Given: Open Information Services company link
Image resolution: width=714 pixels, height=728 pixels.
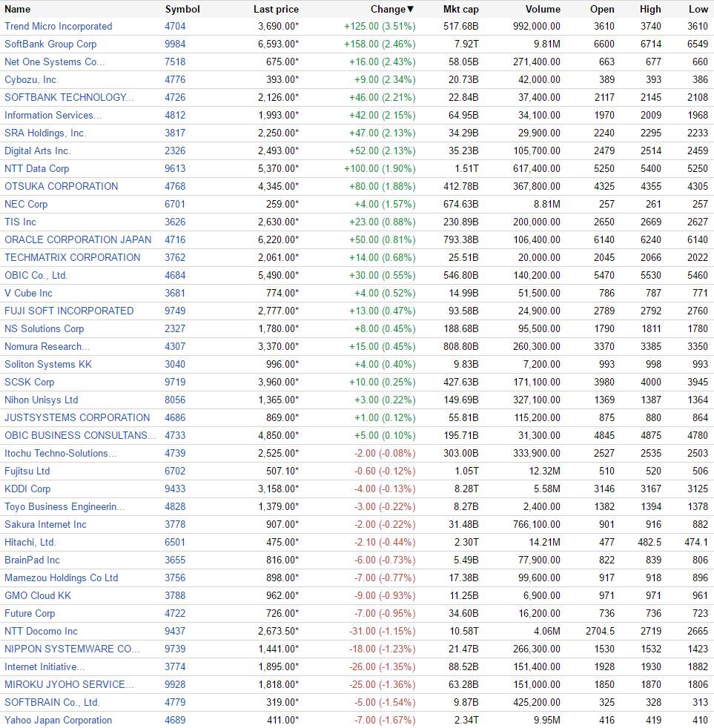Looking at the screenshot, I should coord(53,115).
